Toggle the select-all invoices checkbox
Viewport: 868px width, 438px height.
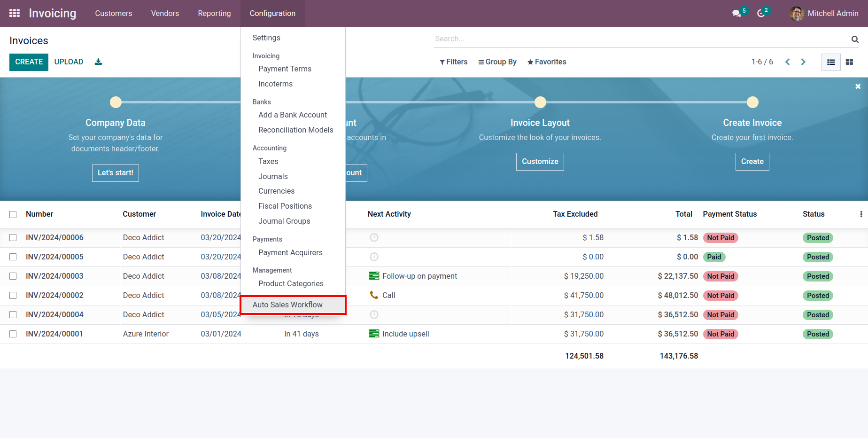(13, 214)
